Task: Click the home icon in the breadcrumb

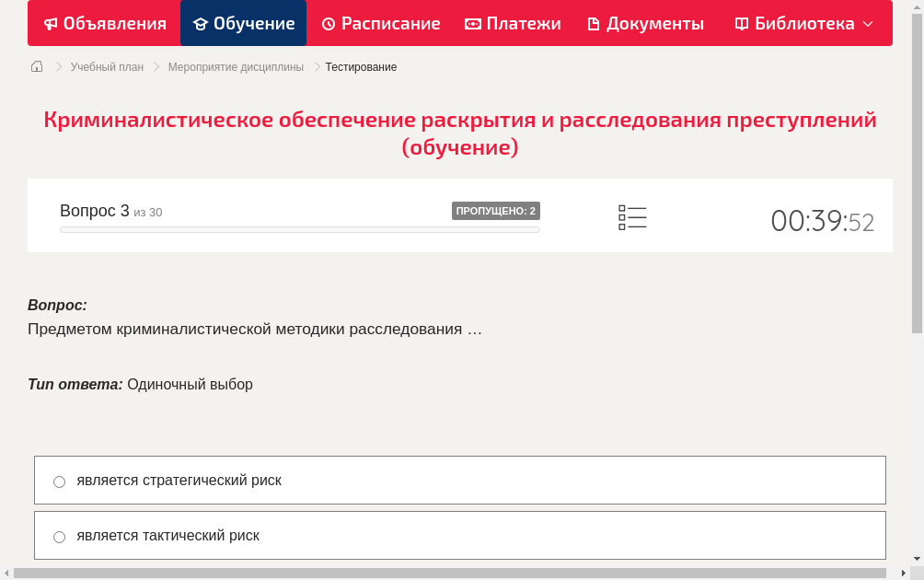Action: pyautogui.click(x=36, y=66)
